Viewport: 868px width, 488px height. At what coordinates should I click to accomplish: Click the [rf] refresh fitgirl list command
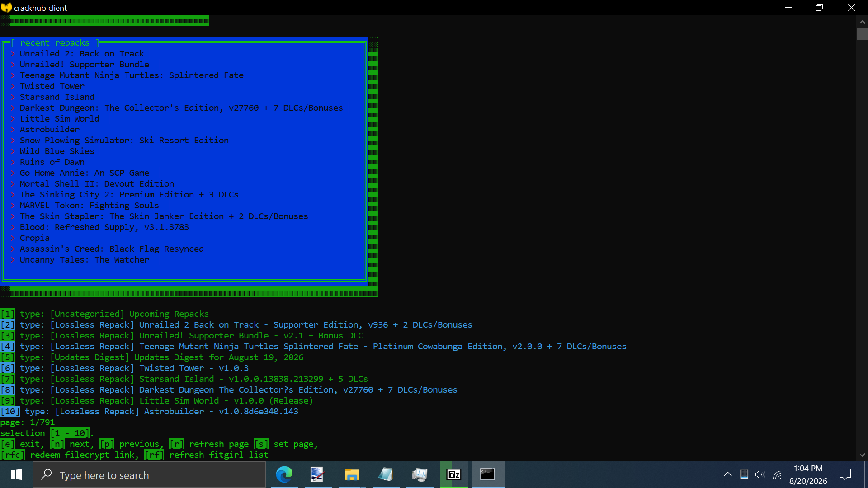click(206, 455)
